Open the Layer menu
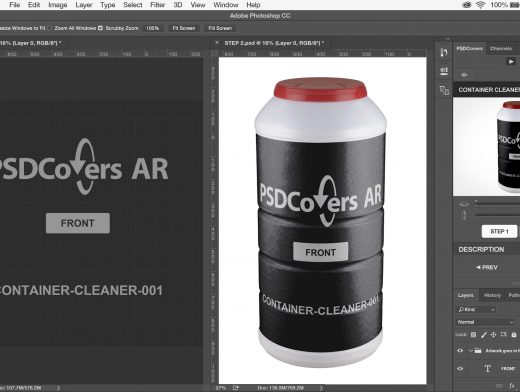 click(84, 5)
